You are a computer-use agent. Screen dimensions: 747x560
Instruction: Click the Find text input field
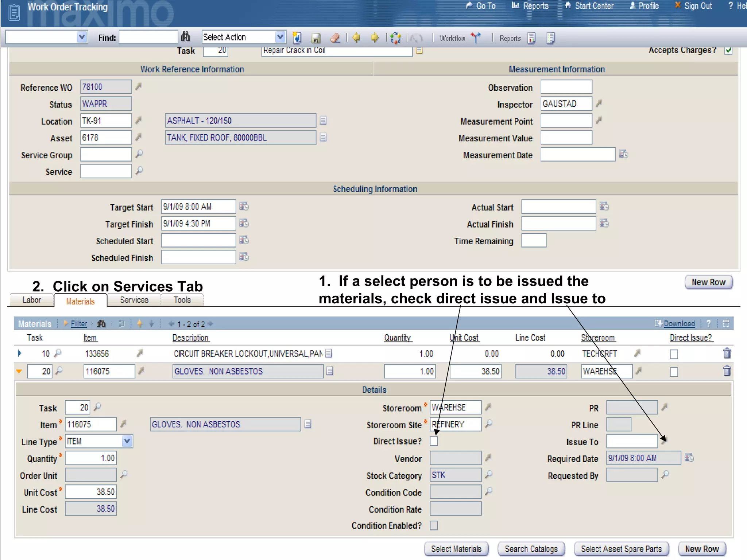point(148,37)
